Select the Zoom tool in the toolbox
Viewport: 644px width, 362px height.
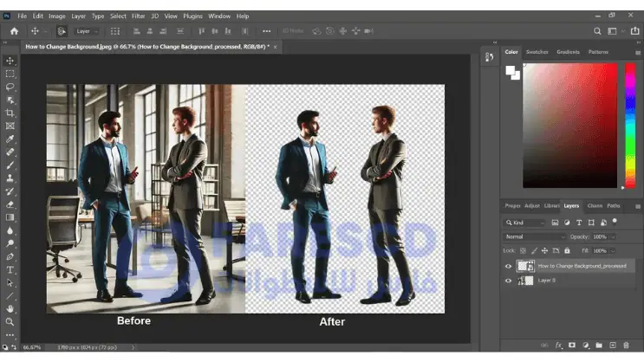point(10,322)
